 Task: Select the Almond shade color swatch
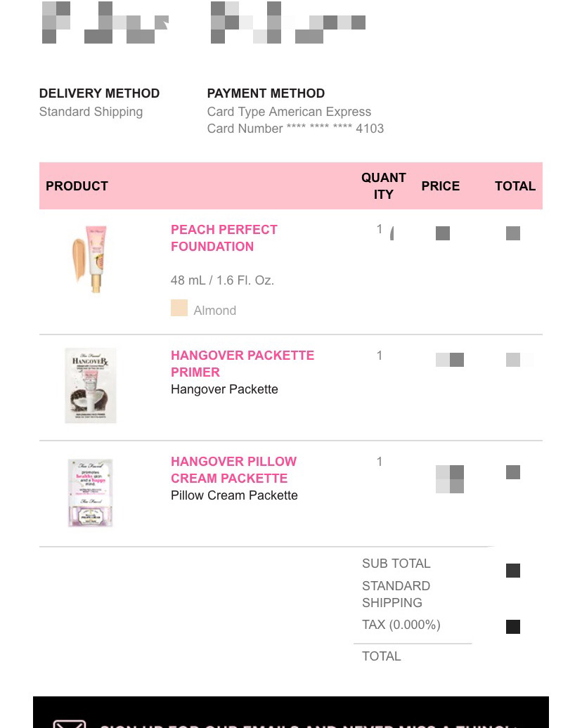(x=179, y=308)
